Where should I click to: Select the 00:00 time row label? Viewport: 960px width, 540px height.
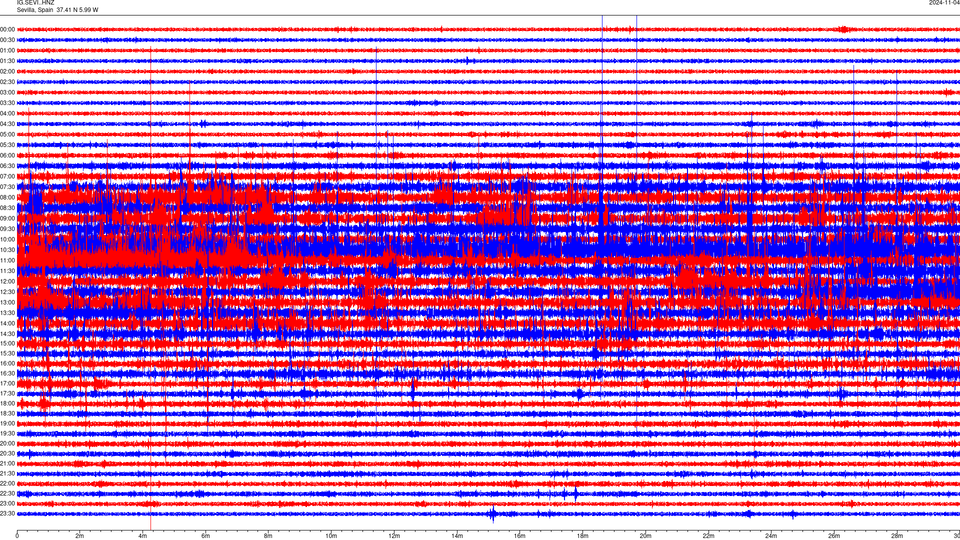7,29
